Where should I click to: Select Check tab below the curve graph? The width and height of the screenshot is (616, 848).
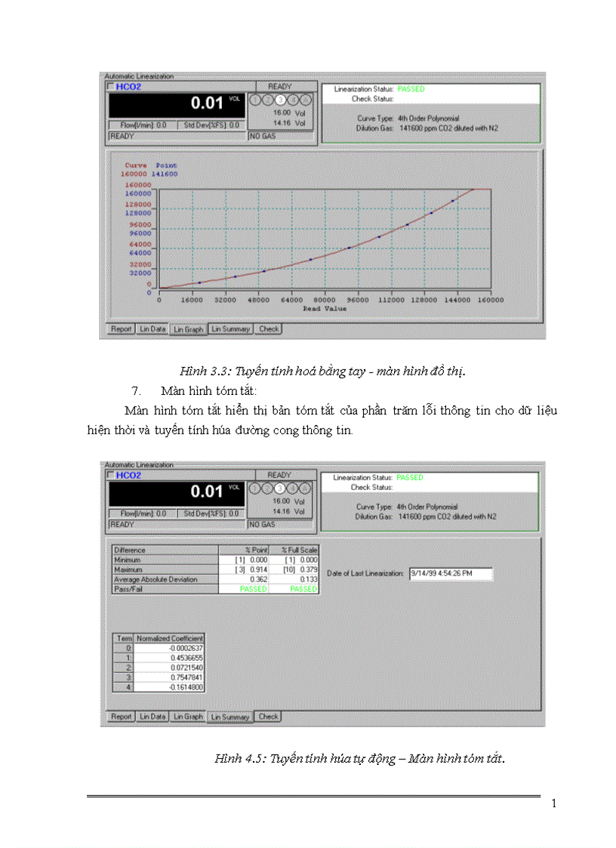(x=269, y=329)
